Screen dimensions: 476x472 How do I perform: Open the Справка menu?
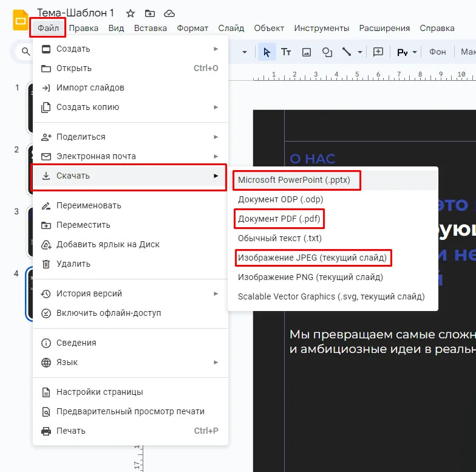click(x=437, y=28)
